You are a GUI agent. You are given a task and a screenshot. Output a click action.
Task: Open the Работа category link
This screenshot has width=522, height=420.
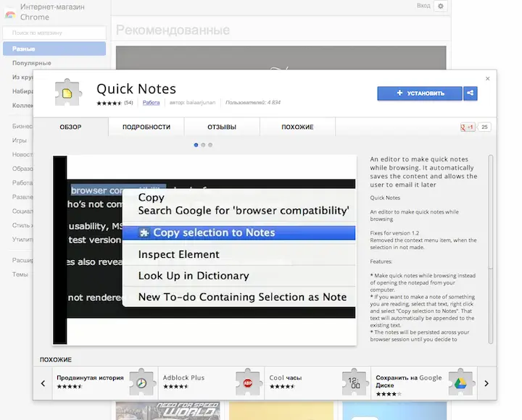point(151,103)
